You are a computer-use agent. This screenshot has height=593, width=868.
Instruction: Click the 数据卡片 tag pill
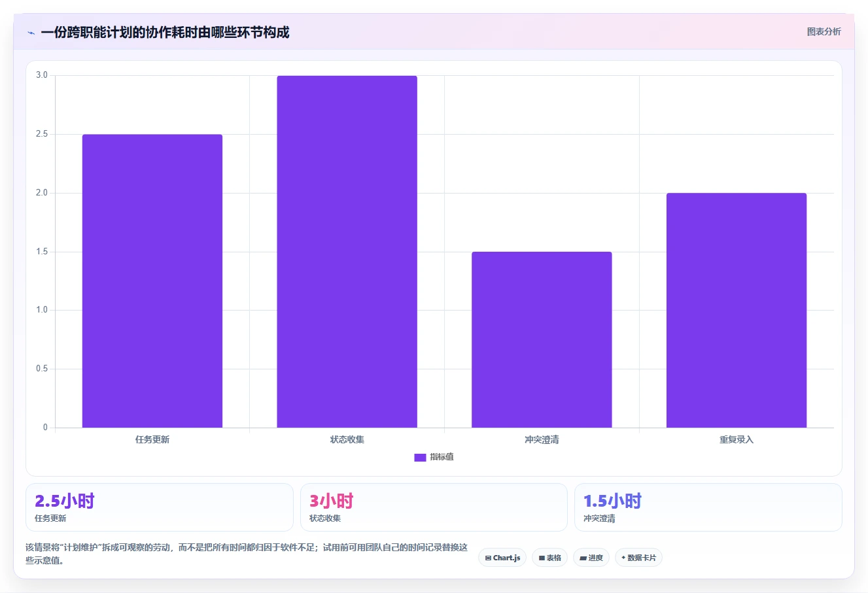[638, 558]
